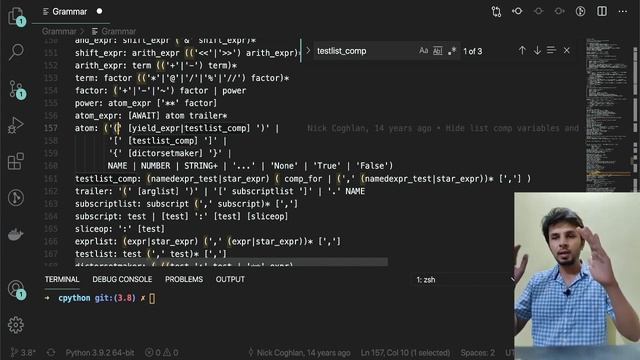This screenshot has width=640, height=360.
Task: Open the More Actions ellipsis menu
Action: point(623,11)
